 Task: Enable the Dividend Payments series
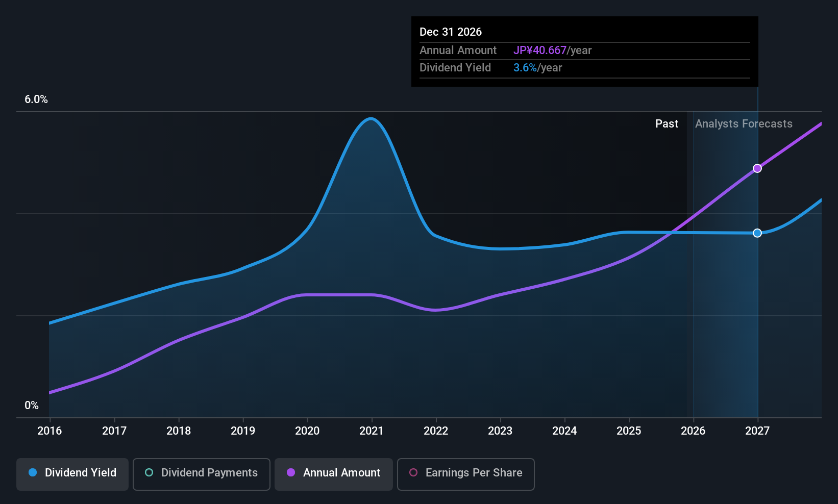coord(202,474)
